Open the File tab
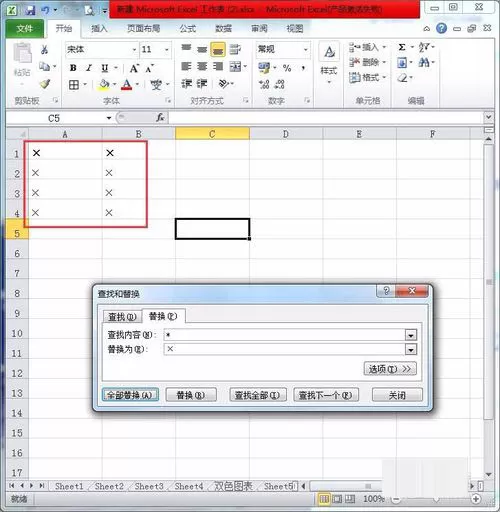 tap(25, 29)
